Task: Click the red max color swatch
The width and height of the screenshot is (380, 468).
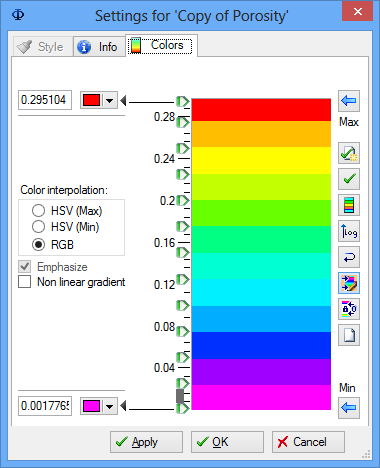Action: pos(92,100)
